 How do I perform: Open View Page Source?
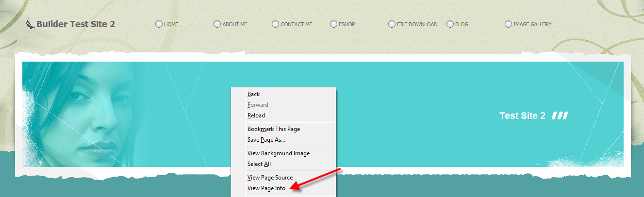[x=270, y=178]
